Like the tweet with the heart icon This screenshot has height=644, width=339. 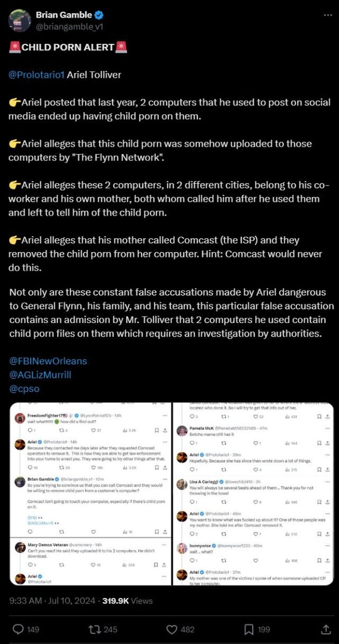tap(172, 628)
